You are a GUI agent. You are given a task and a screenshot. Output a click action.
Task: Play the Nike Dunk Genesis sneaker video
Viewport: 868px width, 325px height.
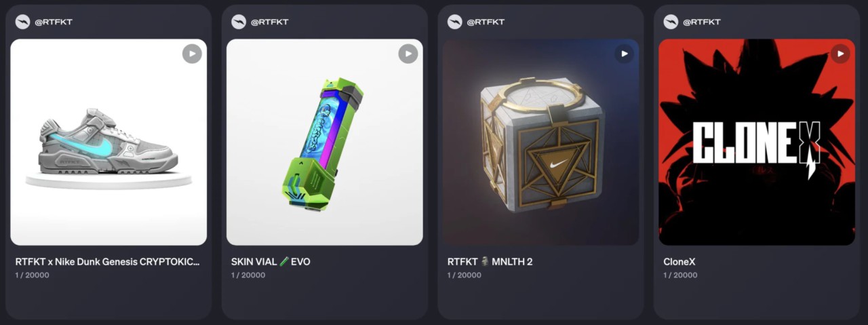[x=192, y=54]
